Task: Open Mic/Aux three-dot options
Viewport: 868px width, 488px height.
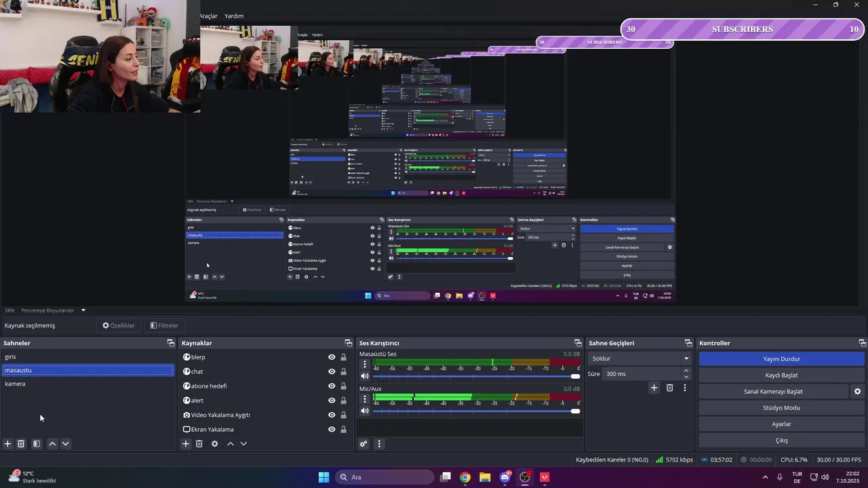Action: click(x=365, y=399)
